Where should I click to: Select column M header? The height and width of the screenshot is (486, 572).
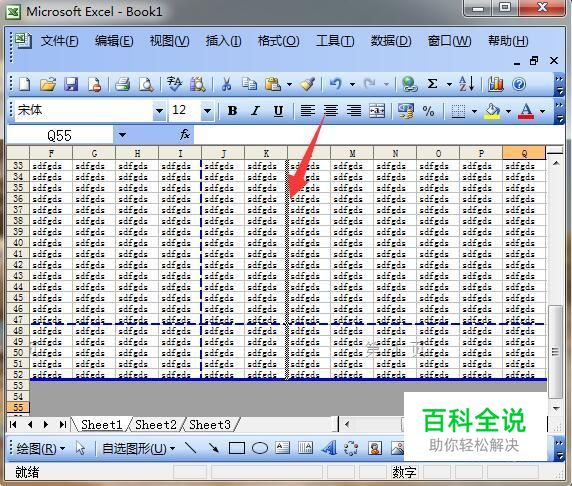tap(352, 154)
